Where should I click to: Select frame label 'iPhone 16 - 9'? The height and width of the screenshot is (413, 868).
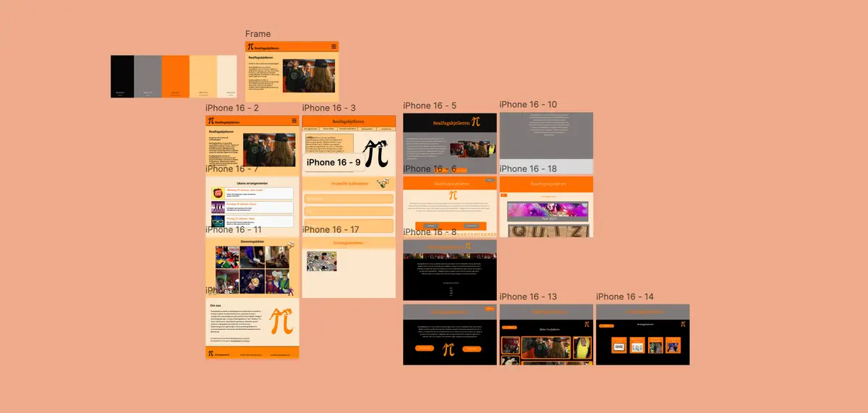click(x=333, y=163)
